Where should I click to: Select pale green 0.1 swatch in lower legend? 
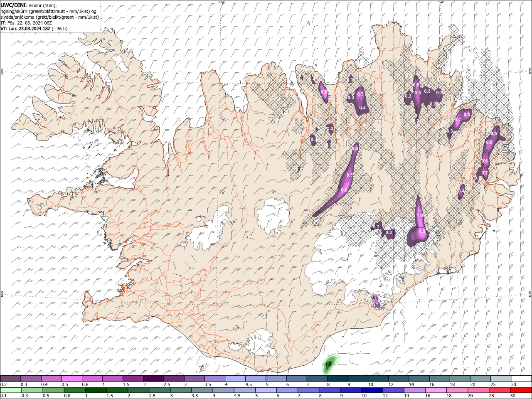coord(11,390)
